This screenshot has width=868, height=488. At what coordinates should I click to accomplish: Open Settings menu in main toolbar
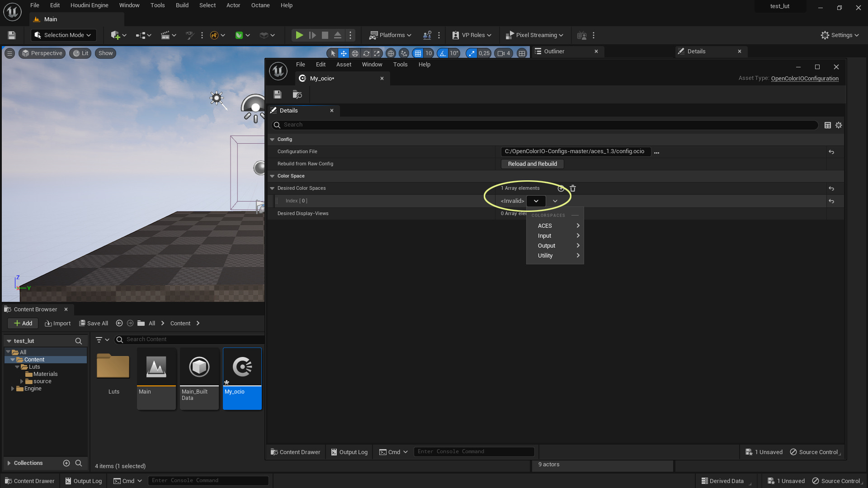[840, 35]
